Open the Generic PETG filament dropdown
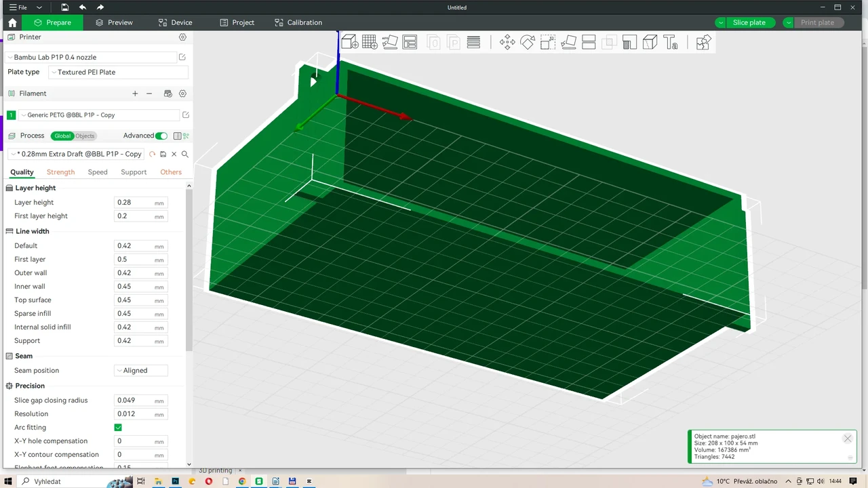Viewport: 868px width, 488px height. 99,115
